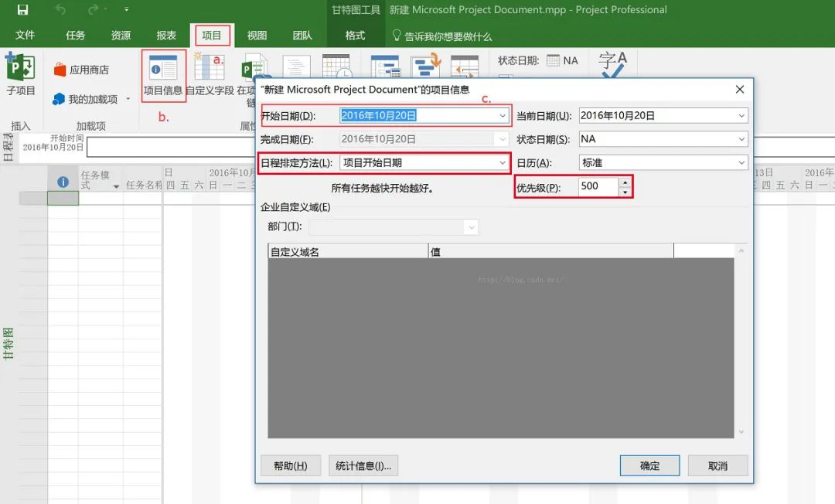Viewport: 835px width, 504px height.
Task: Increase priority with the up spinner
Action: [x=625, y=182]
